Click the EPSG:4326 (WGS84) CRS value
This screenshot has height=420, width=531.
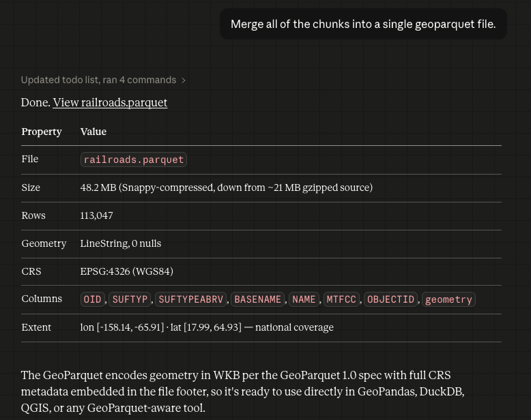127,271
